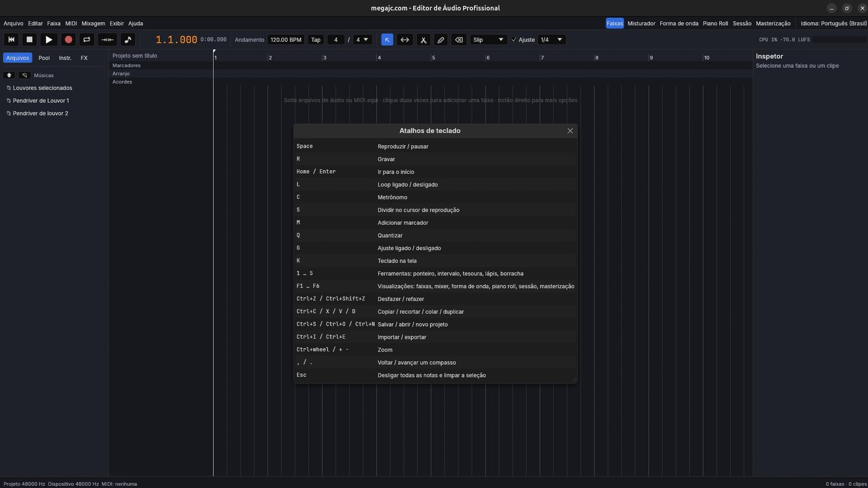Viewport: 868px width, 488px height.
Task: Open the Arquivo menu
Action: [14, 23]
